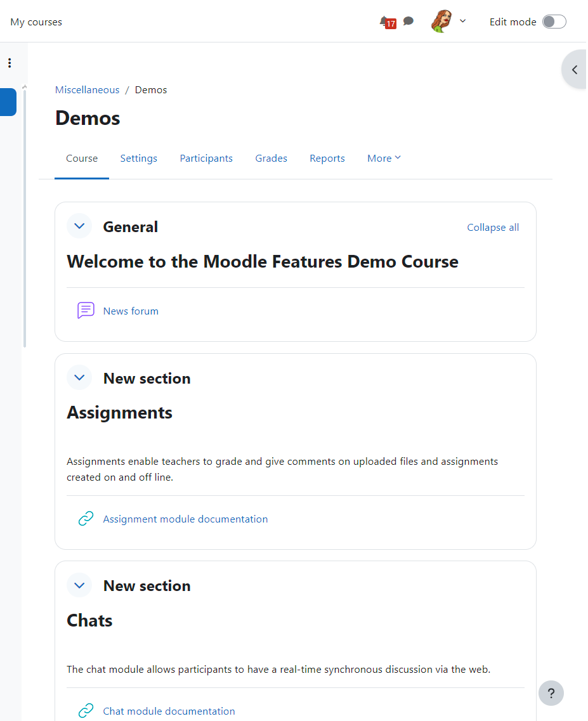Open the user menu dropdown arrow
The width and height of the screenshot is (588, 721).
coord(463,21)
